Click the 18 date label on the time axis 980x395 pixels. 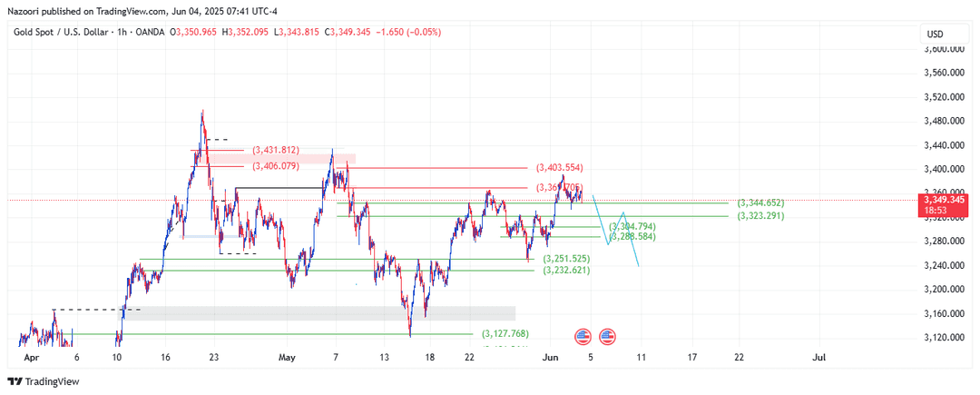pyautogui.click(x=429, y=358)
